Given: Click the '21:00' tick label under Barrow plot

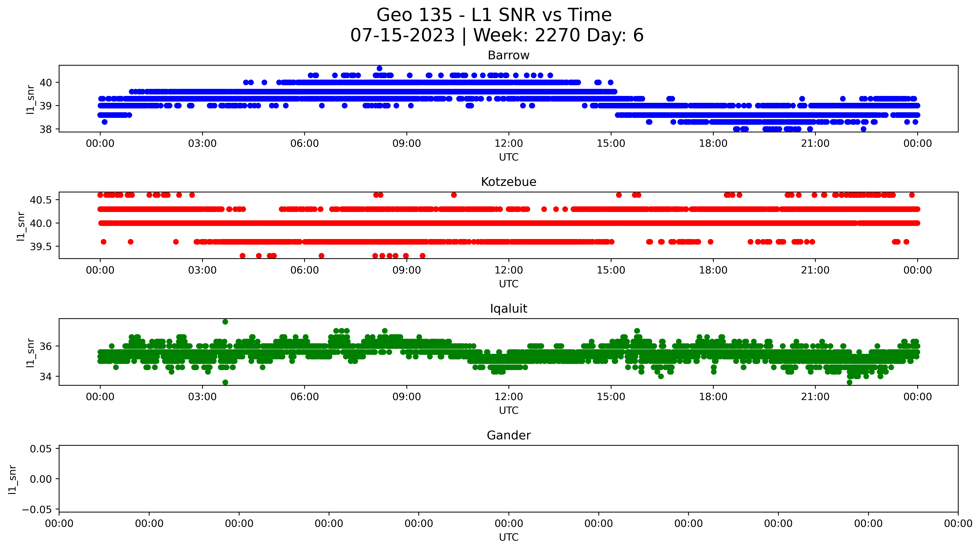Looking at the screenshot, I should click(815, 143).
